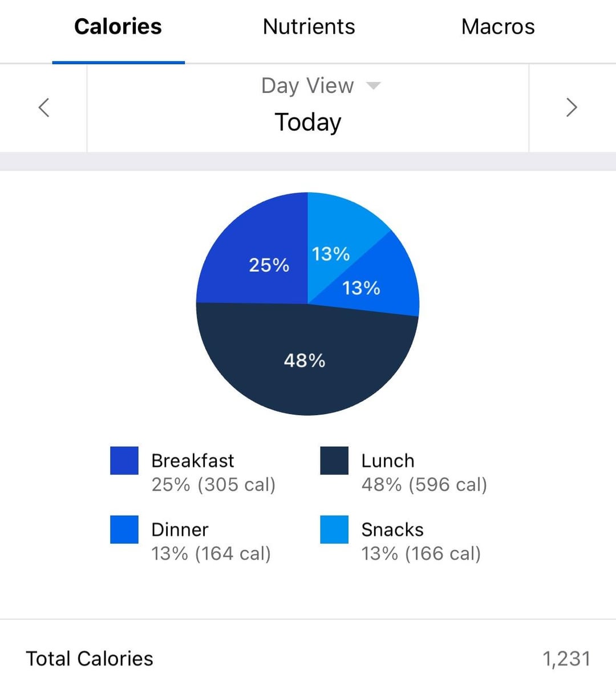
Task: Switch to the Macros tab
Action: pyautogui.click(x=498, y=27)
